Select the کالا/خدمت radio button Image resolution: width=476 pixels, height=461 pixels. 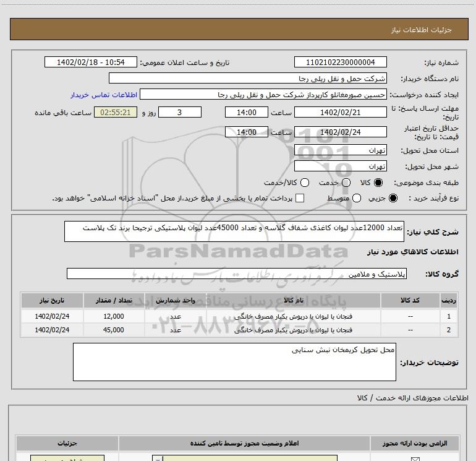point(305,183)
